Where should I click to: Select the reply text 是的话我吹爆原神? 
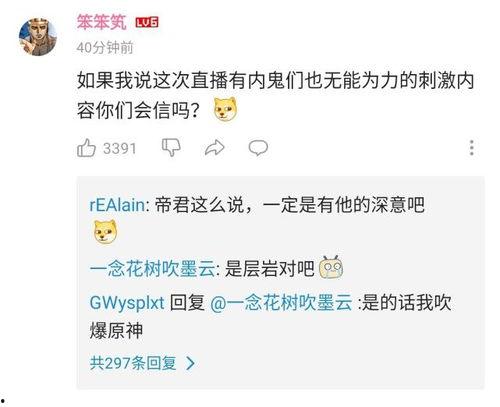point(270,317)
